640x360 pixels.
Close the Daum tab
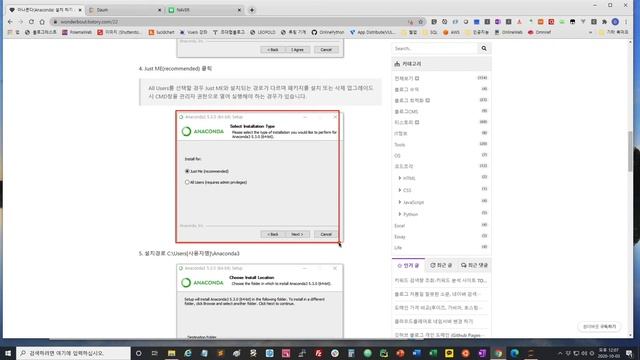(160, 10)
